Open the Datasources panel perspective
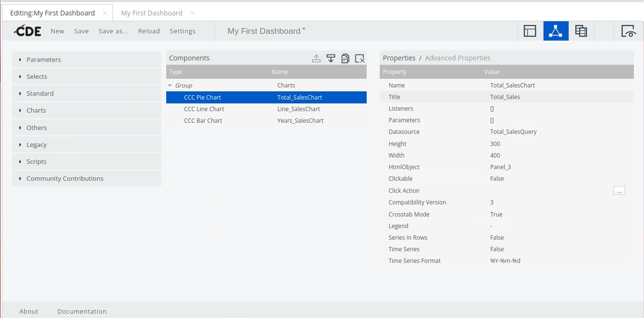Viewport: 644px width, 318px height. pos(581,31)
